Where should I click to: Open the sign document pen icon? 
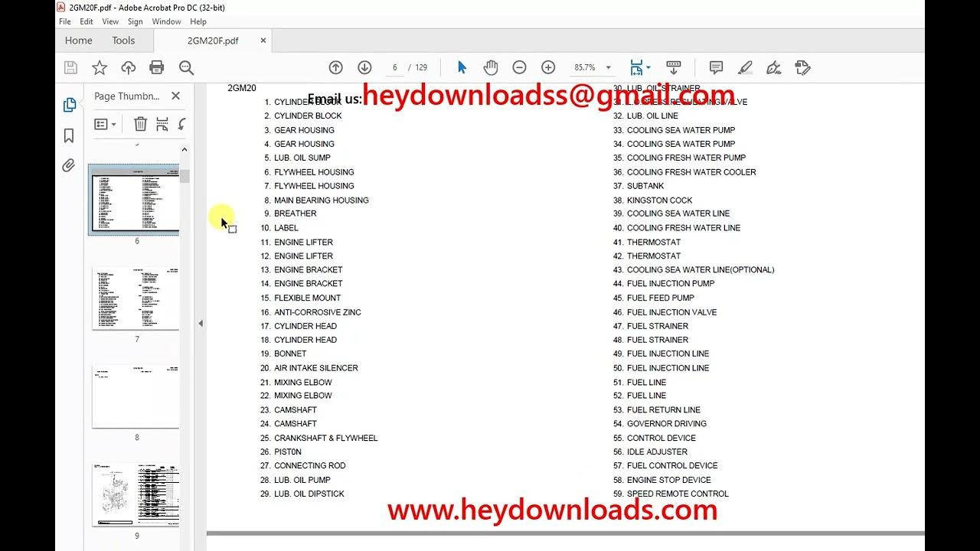pos(774,67)
